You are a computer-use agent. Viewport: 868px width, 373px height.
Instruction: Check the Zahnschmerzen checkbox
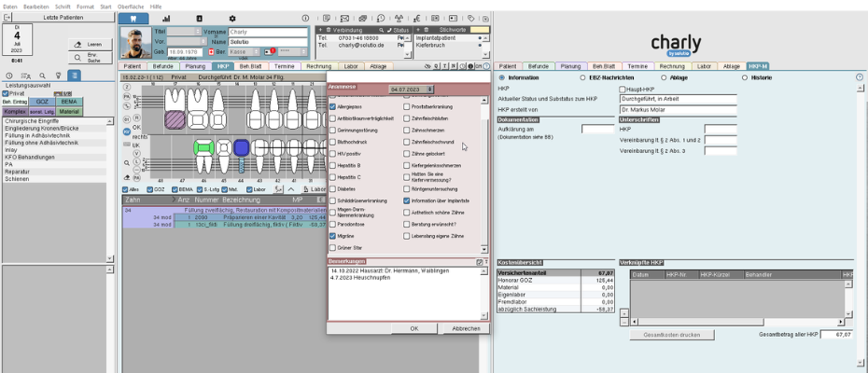coord(407,130)
